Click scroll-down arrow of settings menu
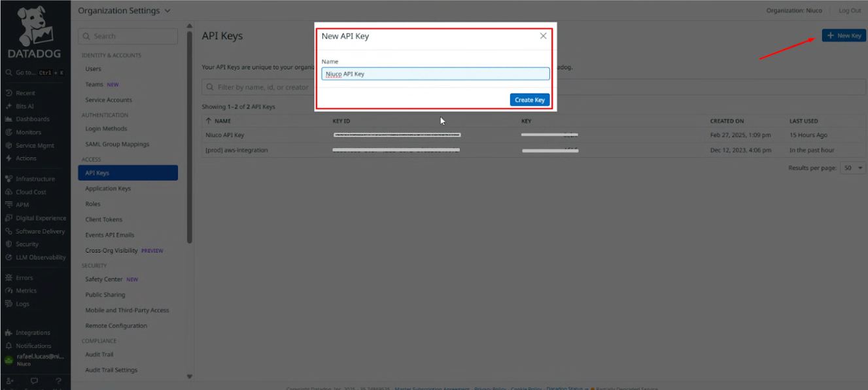This screenshot has height=390, width=868. 190,376
